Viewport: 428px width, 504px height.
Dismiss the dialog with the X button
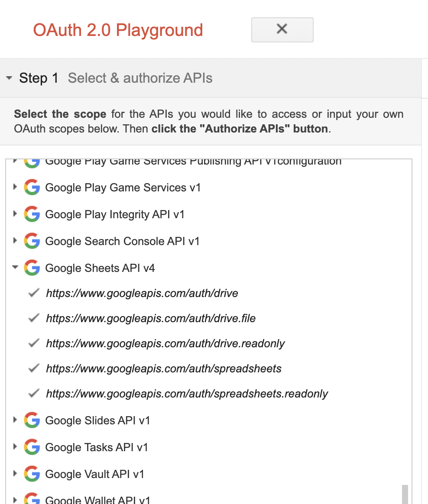[x=282, y=29]
